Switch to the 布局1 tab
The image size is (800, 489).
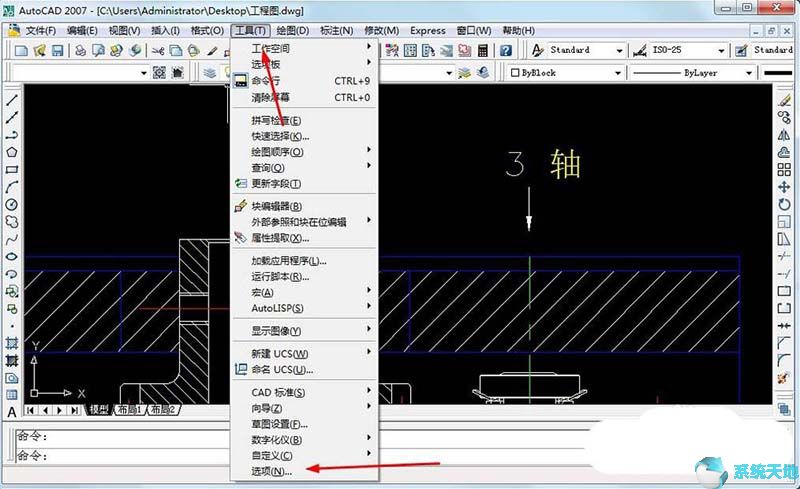[130, 410]
